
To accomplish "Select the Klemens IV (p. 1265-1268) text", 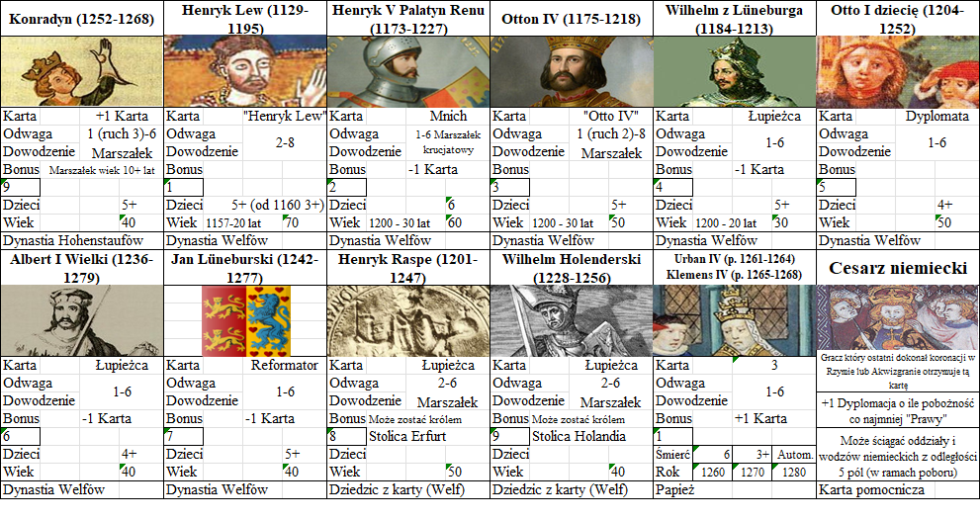I will 735,275.
